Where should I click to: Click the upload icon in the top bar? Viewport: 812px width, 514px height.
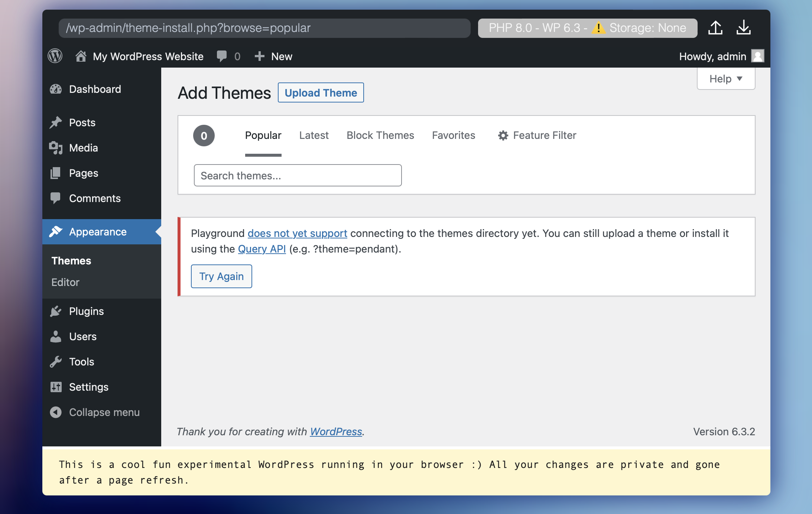click(715, 28)
